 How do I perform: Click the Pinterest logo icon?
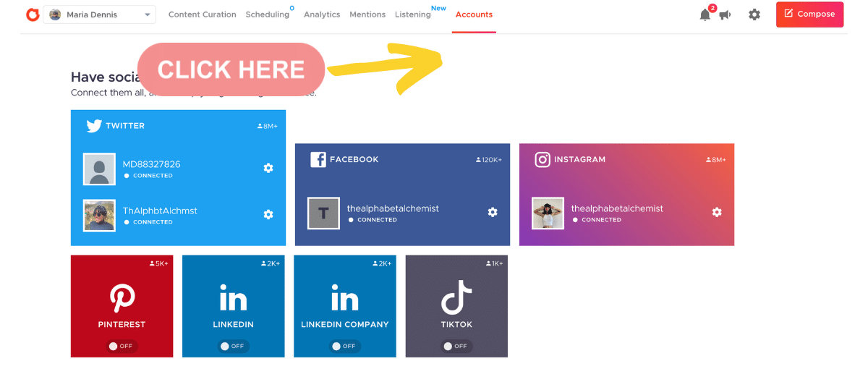coord(122,297)
